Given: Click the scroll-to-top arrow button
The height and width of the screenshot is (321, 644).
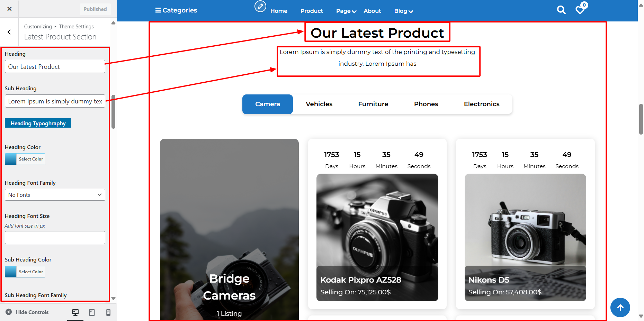Looking at the screenshot, I should pyautogui.click(x=620, y=307).
